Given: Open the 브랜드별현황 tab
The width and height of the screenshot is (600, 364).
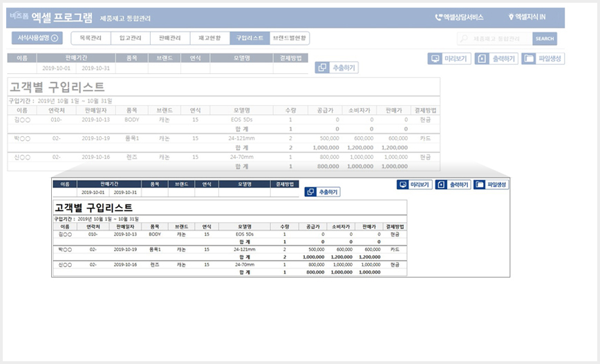Looking at the screenshot, I should (289, 38).
